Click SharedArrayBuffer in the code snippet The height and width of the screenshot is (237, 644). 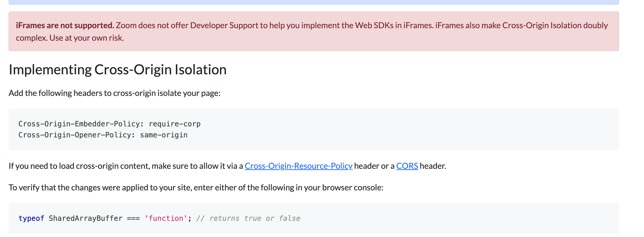86,218
